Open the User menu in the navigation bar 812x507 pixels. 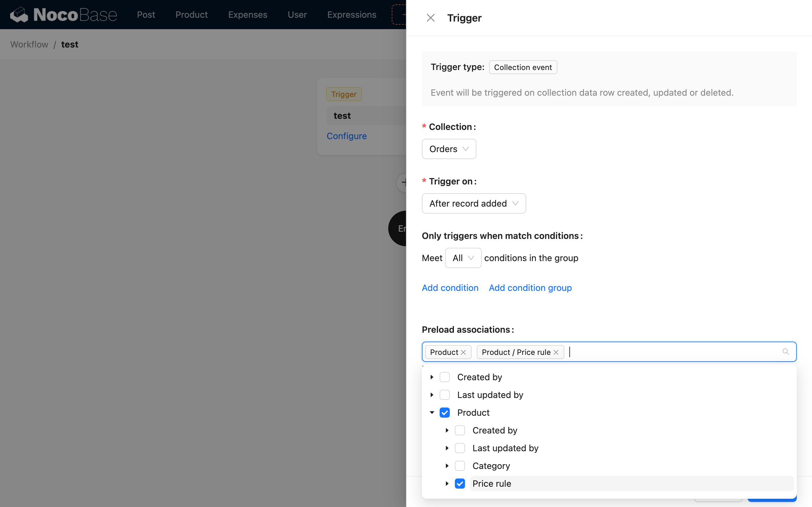tap(297, 15)
